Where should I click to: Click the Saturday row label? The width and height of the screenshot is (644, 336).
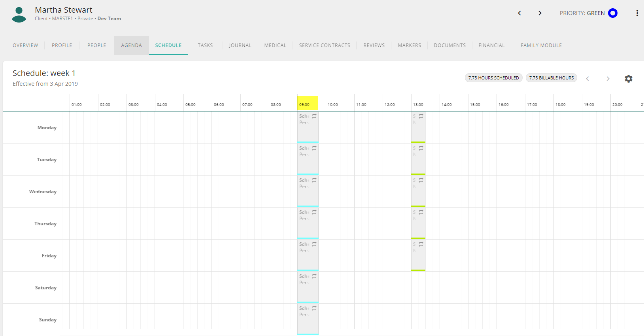46,288
